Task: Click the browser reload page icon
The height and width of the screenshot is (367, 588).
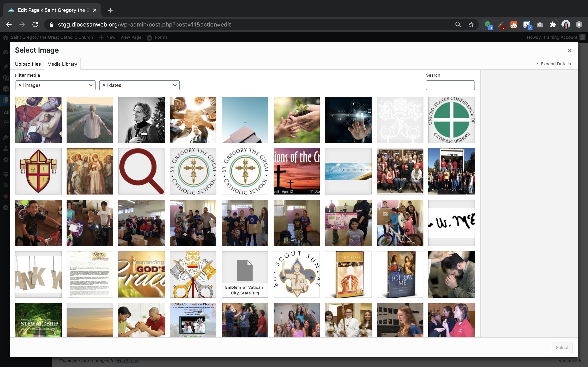Action: (x=35, y=24)
